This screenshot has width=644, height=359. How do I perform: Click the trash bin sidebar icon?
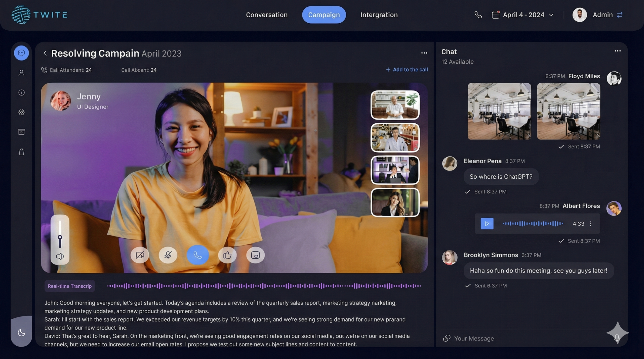click(x=21, y=152)
